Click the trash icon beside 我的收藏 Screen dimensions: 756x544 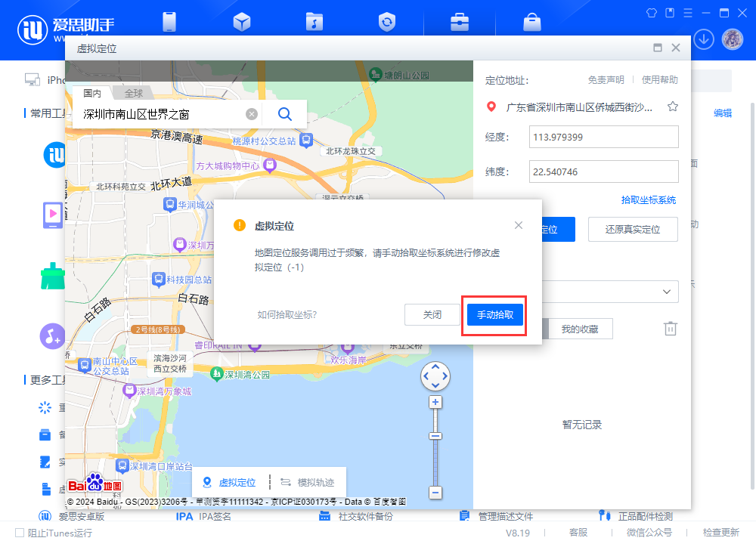click(670, 328)
